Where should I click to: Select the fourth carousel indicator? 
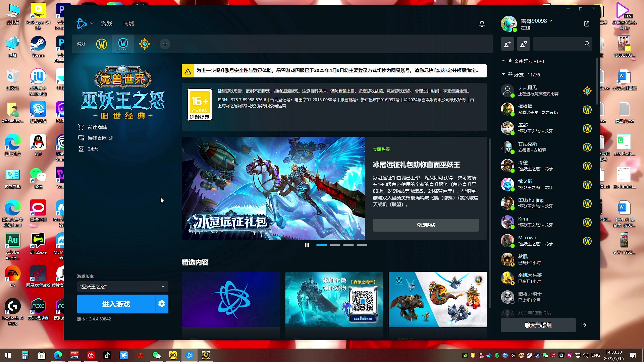pos(362,245)
